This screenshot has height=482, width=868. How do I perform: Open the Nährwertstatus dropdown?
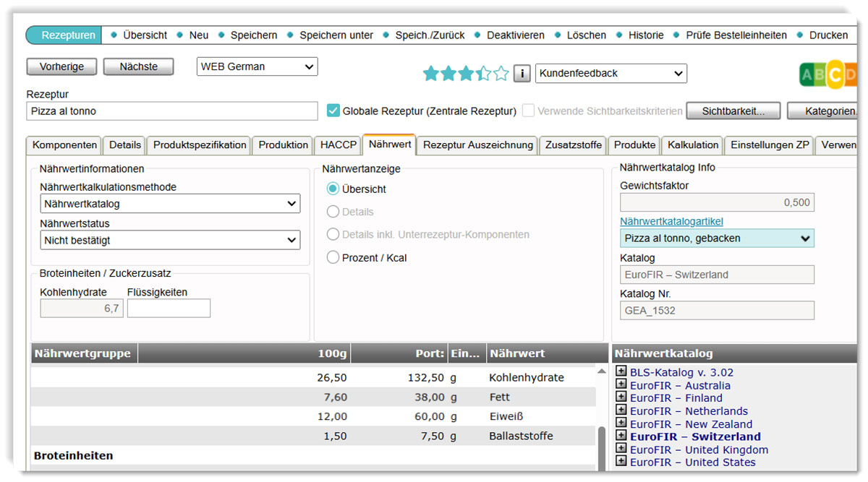170,240
